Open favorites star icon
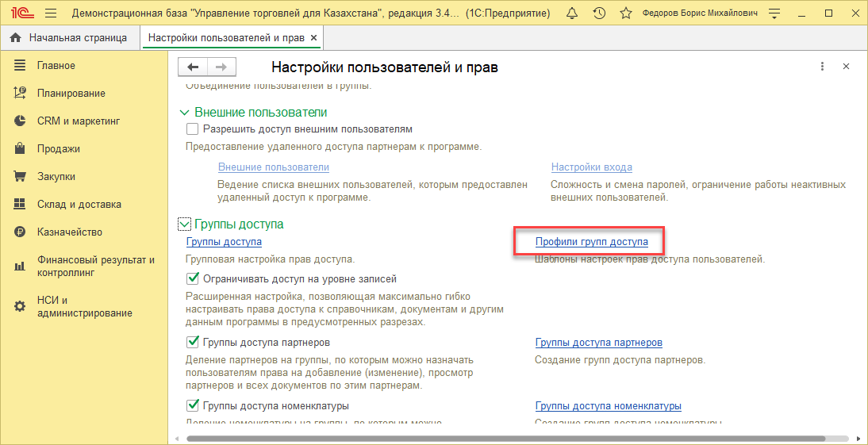 pos(626,13)
